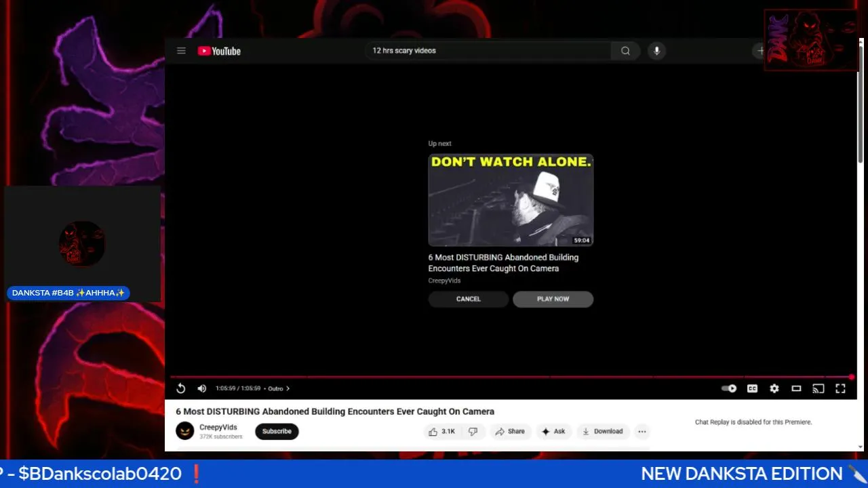Start voice search with microphone icon
Image resolution: width=868 pixels, height=488 pixels.
[x=656, y=51]
